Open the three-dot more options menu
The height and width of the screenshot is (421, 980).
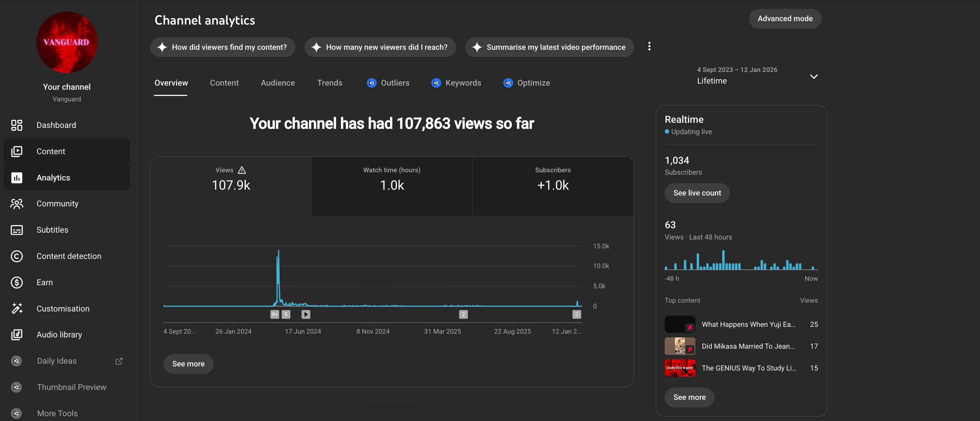tap(649, 46)
